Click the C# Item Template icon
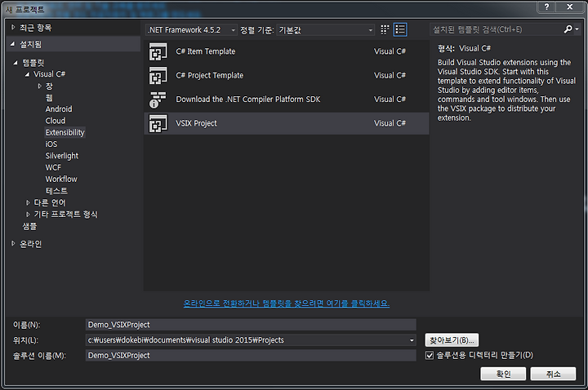 [x=158, y=51]
